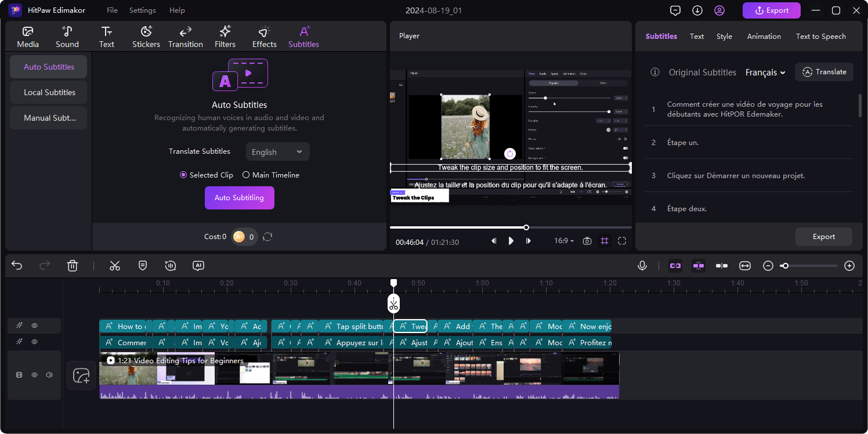Open the Effects panel
868x434 pixels.
pyautogui.click(x=265, y=37)
